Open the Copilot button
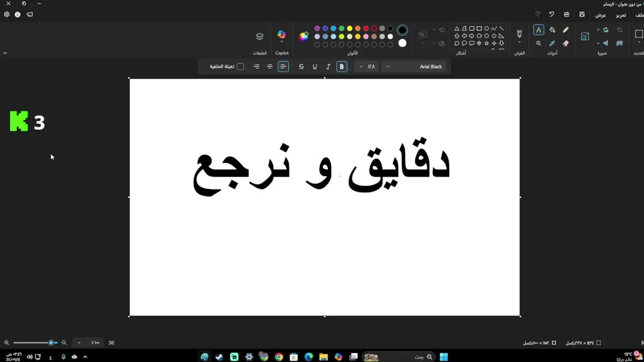Viewport: 644px width, 362px height. 282,34
